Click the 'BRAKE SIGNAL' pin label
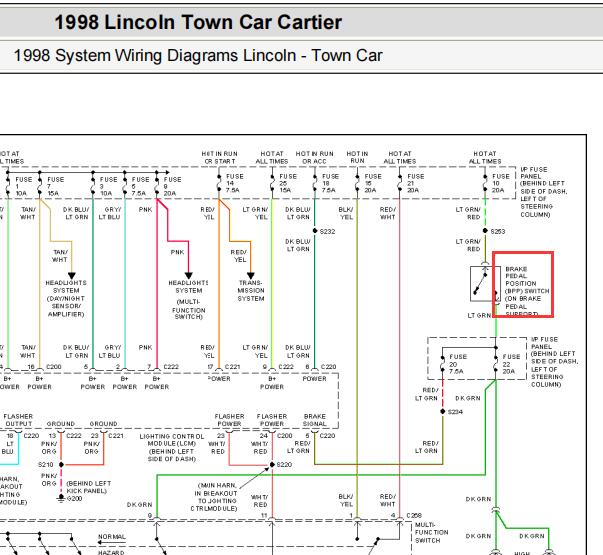This screenshot has height=555, width=603. [315, 420]
